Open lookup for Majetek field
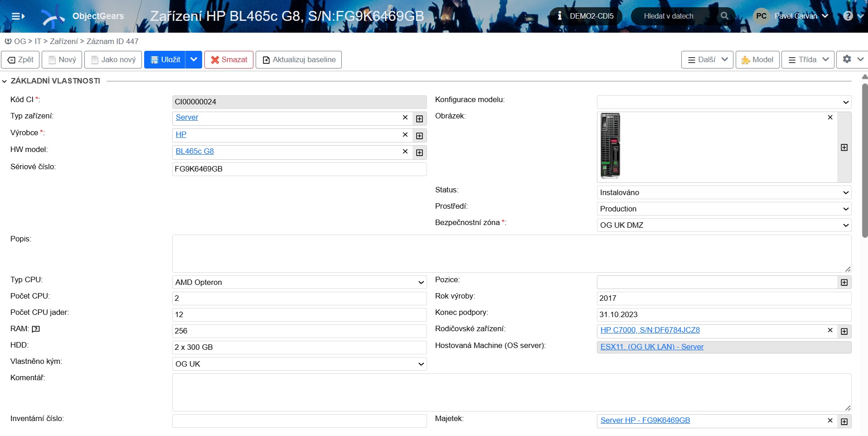868x436 pixels. [844, 421]
